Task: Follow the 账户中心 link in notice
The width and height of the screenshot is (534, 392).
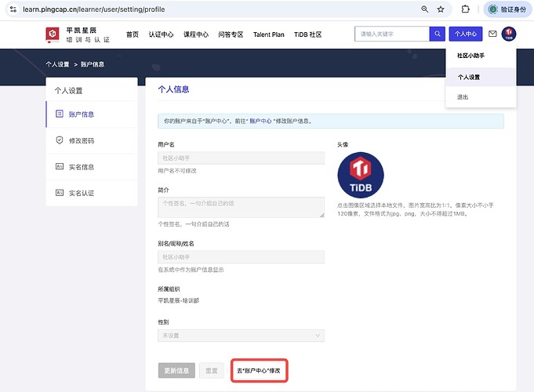Action: [260, 121]
